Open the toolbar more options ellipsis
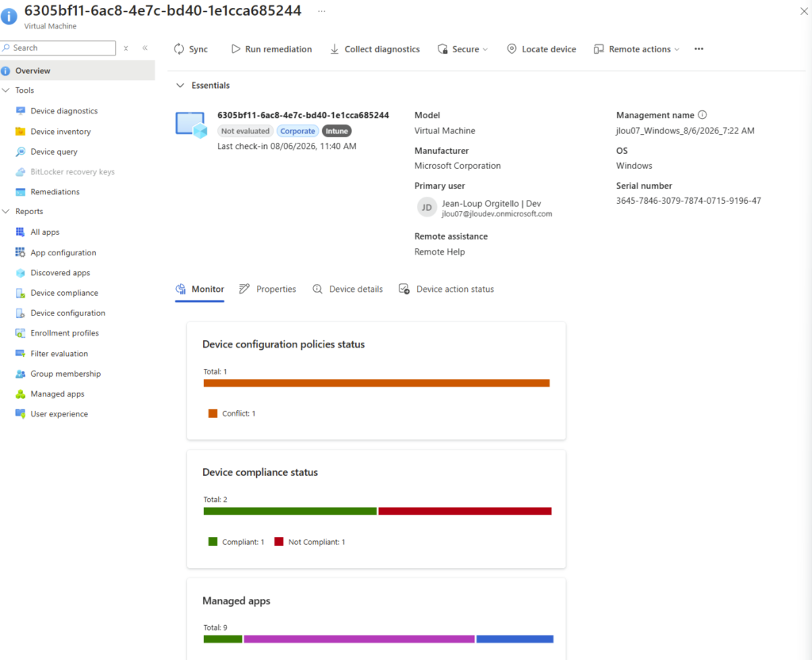Viewport: 812px width, 660px height. click(x=699, y=48)
